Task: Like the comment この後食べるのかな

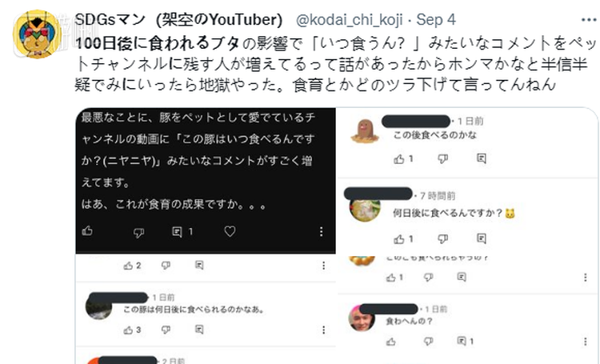Action: [x=399, y=159]
